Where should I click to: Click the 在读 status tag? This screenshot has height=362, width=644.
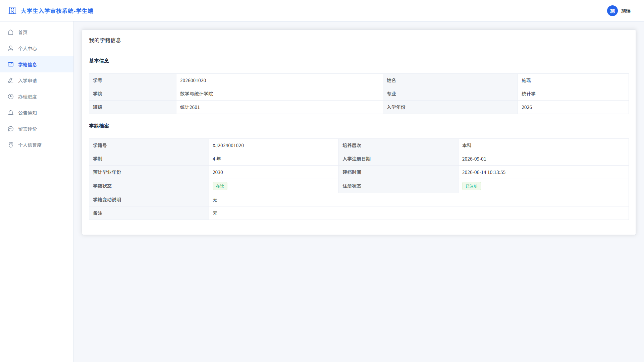pos(220,186)
